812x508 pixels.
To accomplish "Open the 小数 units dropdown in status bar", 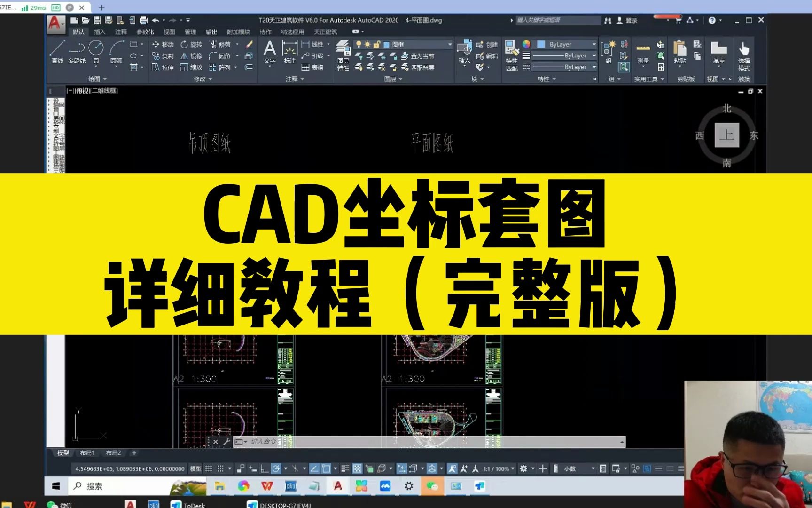I will coord(579,468).
